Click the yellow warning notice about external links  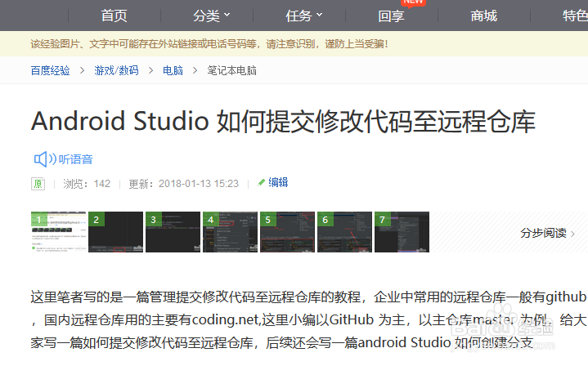[209, 44]
